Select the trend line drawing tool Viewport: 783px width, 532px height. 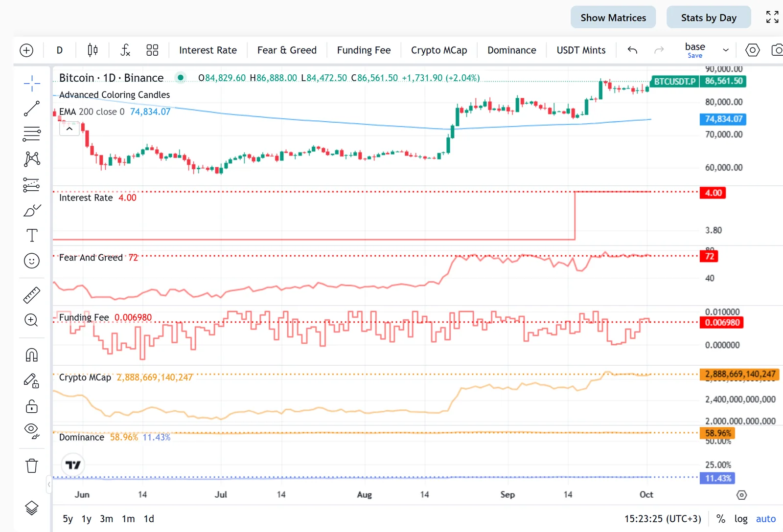coord(32,109)
